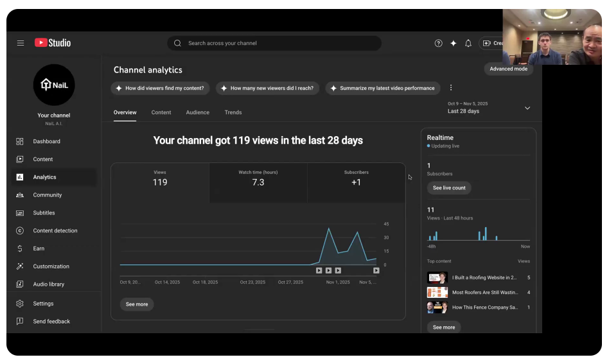The width and height of the screenshot is (609, 364).
Task: Click the first video marker on the chart
Action: tap(319, 270)
